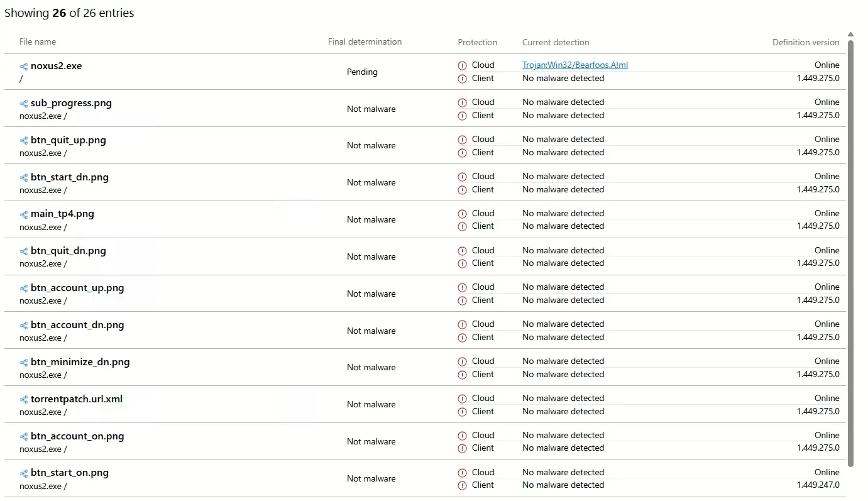Click the Client alert icon for sub_progress.png
The width and height of the screenshot is (868, 501).
coord(462,116)
